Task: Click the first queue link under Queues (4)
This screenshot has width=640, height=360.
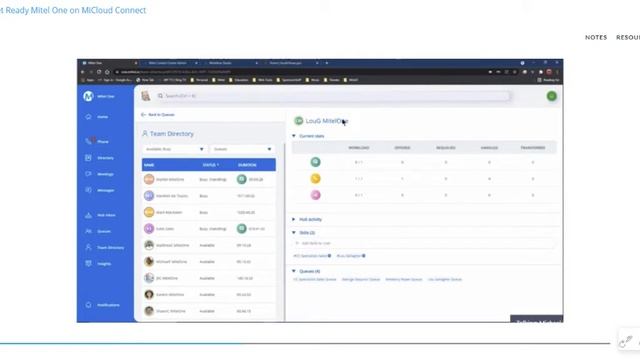Action: pos(315,280)
